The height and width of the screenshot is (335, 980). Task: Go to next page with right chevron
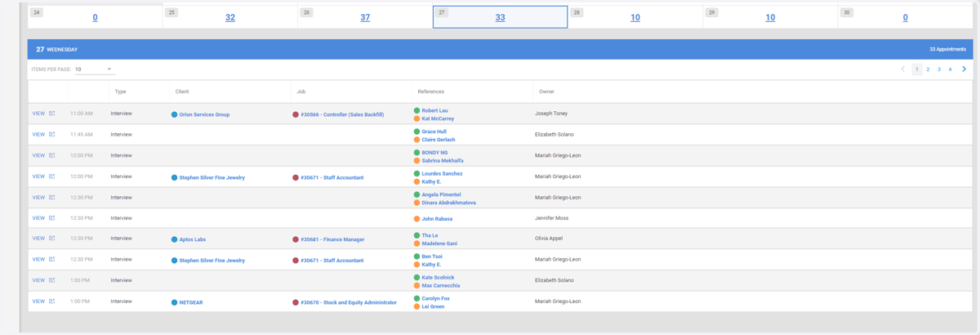[964, 69]
